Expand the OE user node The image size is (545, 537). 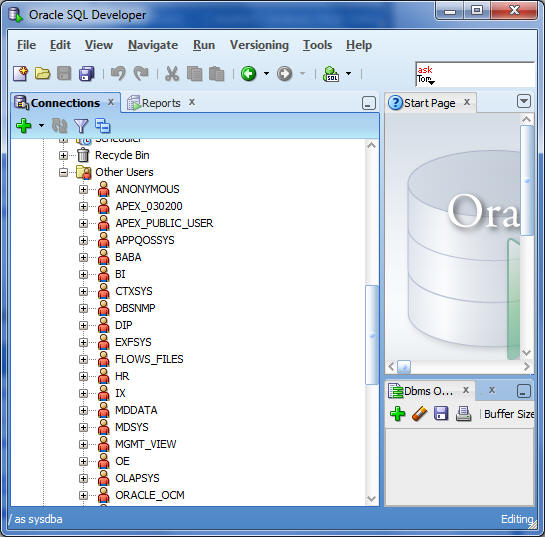click(x=83, y=461)
